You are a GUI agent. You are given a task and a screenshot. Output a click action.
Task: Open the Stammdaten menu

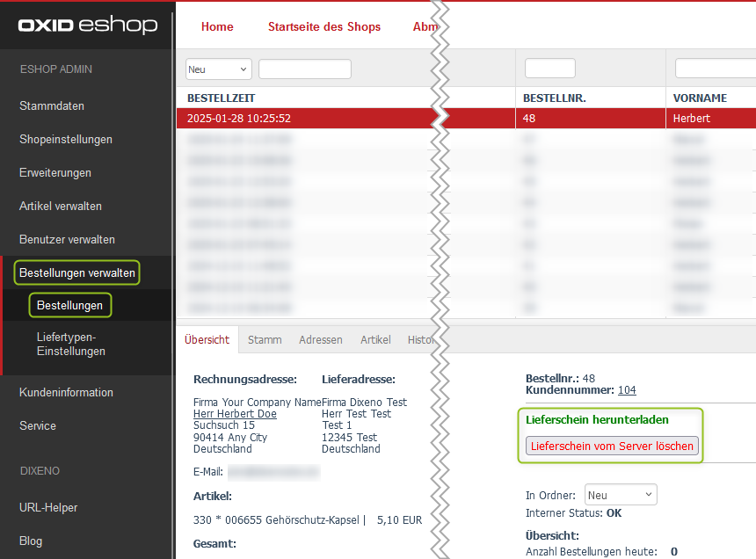coord(52,106)
